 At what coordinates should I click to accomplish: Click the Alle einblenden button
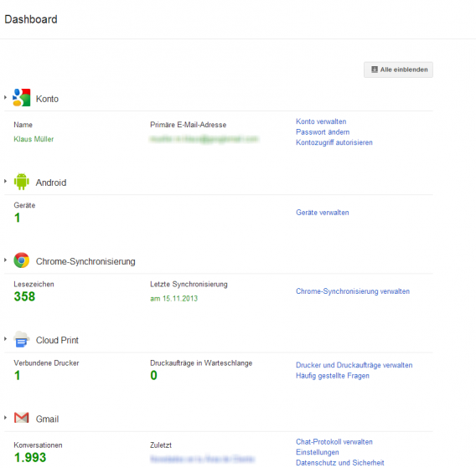pyautogui.click(x=398, y=69)
